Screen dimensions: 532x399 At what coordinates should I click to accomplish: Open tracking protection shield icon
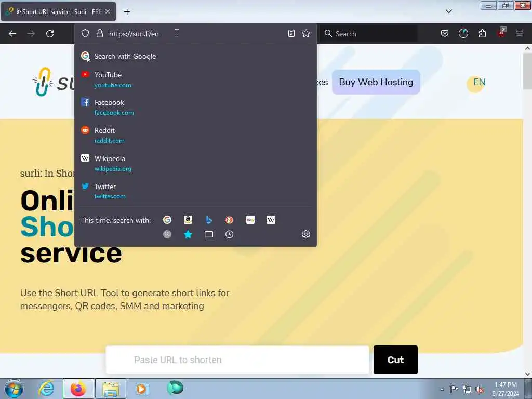[x=85, y=33]
